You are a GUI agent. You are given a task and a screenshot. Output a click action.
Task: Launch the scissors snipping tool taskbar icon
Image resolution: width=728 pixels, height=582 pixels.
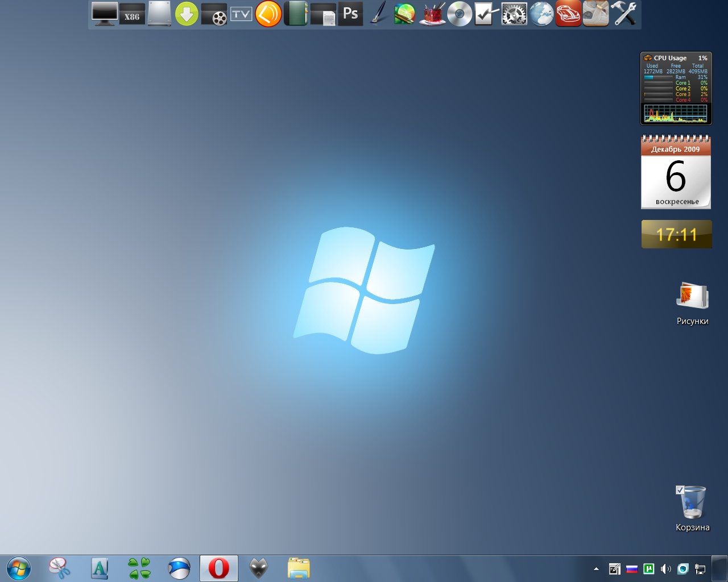point(60,568)
